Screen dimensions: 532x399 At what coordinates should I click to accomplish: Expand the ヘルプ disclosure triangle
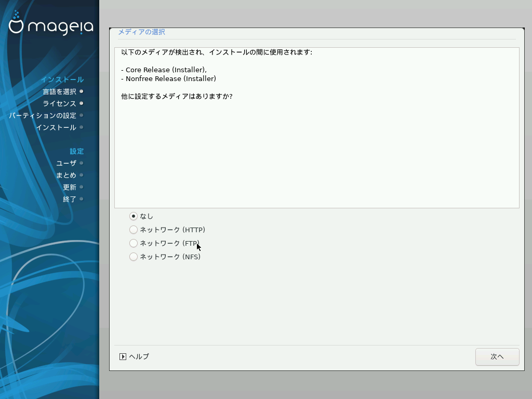[123, 356]
